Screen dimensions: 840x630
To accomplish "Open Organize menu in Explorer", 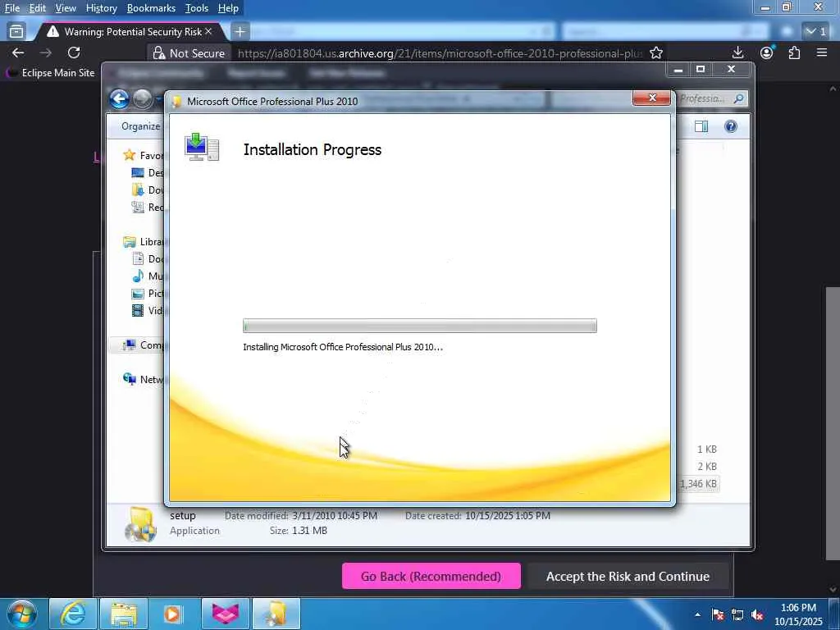I will coord(140,126).
